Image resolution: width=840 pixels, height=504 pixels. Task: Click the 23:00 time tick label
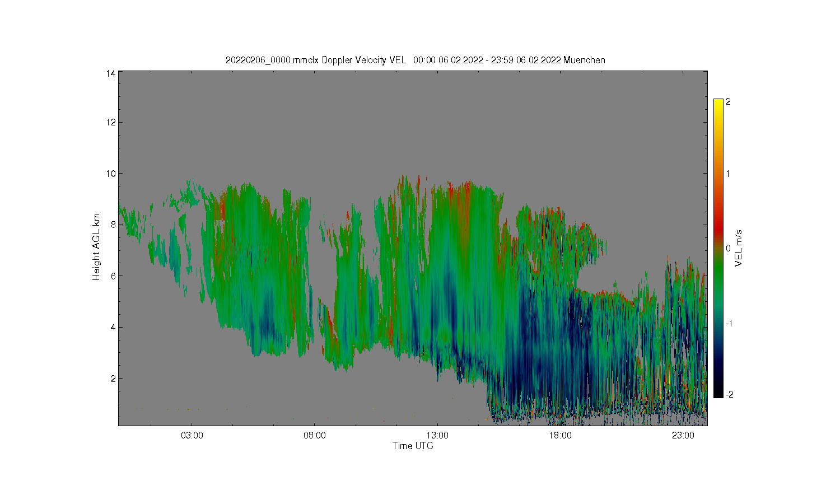[x=683, y=436]
